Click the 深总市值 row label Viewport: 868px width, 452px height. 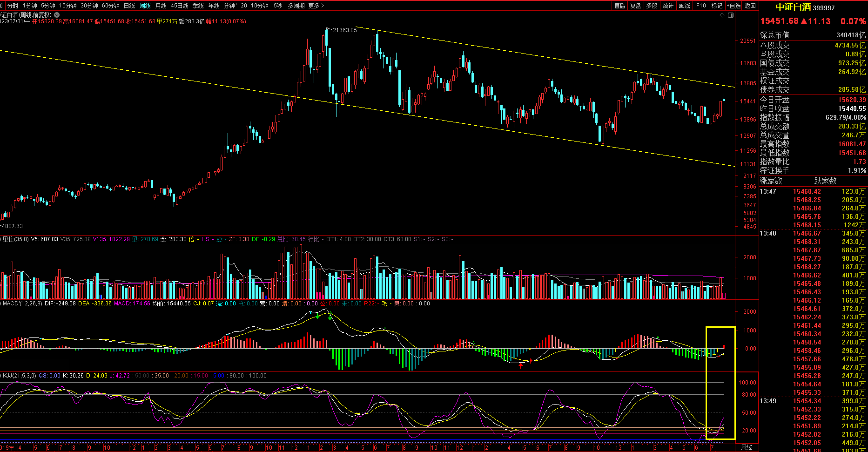[x=775, y=35]
